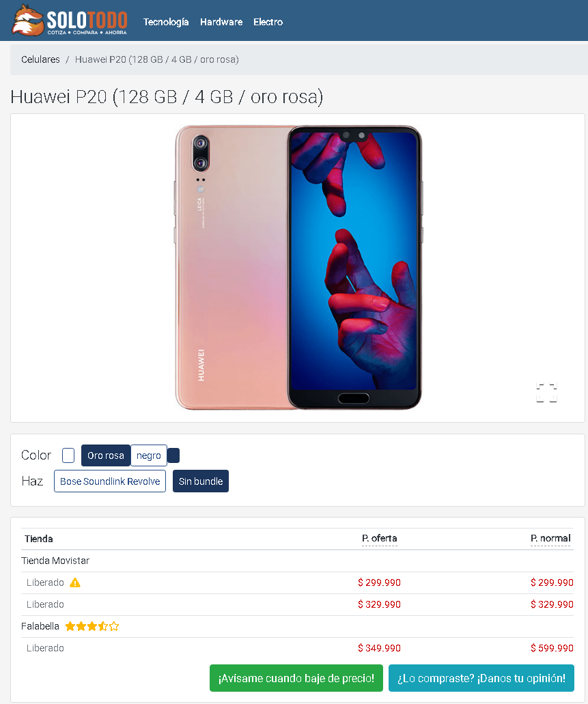Open the Falabella store link
This screenshot has height=704, width=588.
tap(40, 626)
